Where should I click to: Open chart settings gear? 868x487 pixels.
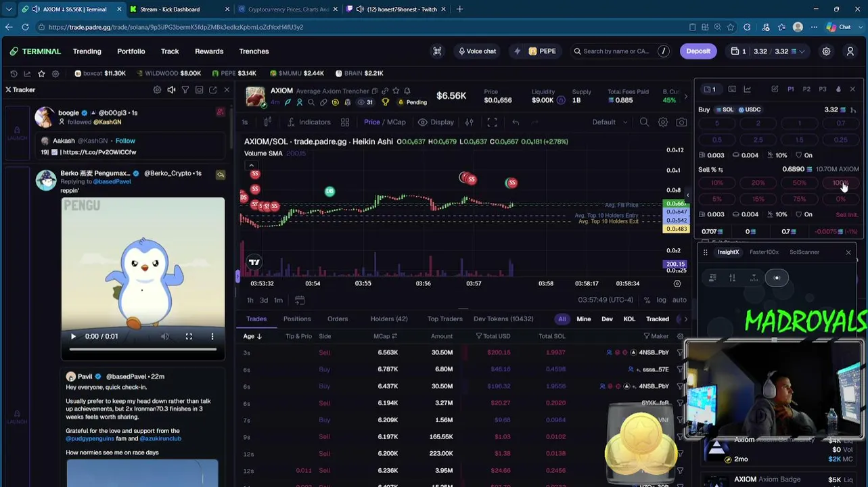coord(663,122)
